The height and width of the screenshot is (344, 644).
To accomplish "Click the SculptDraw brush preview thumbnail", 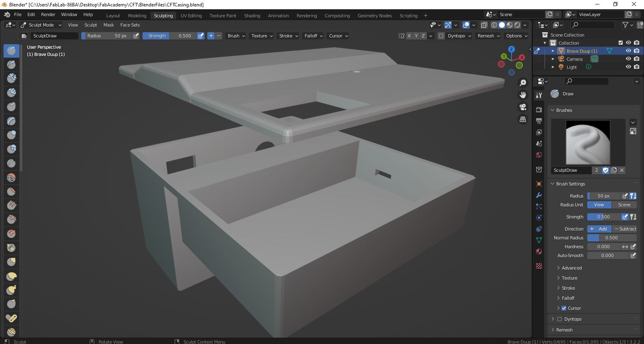I will tap(588, 142).
